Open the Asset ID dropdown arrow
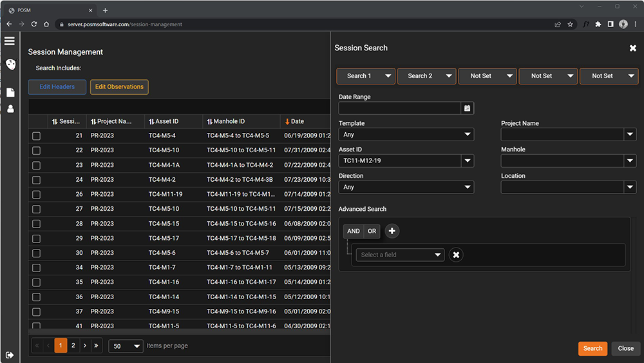The image size is (644, 363). (468, 161)
